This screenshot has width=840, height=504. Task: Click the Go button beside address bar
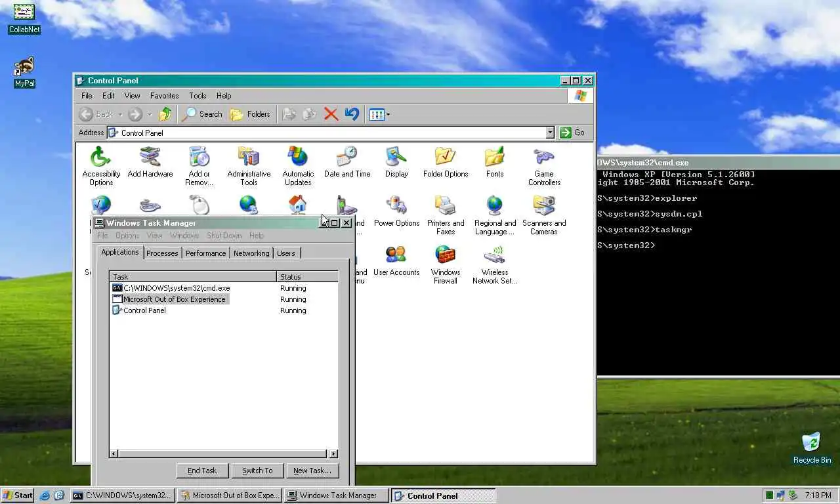click(573, 133)
